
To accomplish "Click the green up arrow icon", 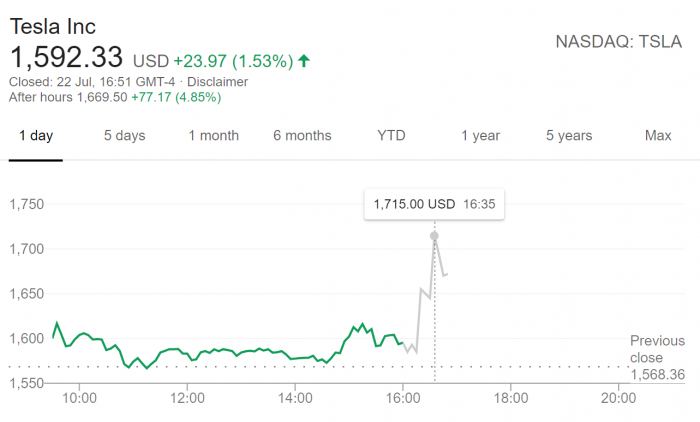I will click(304, 61).
